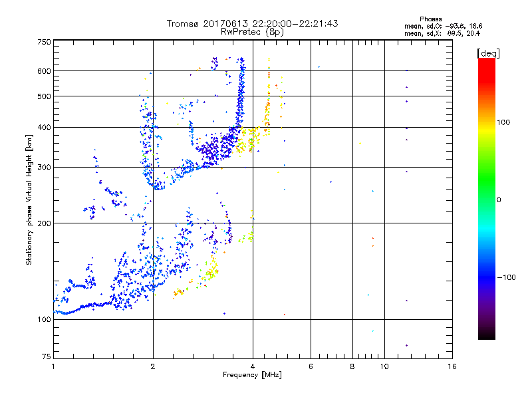
Task: Click the colorbar tick label '100'
Action: pyautogui.click(x=503, y=122)
